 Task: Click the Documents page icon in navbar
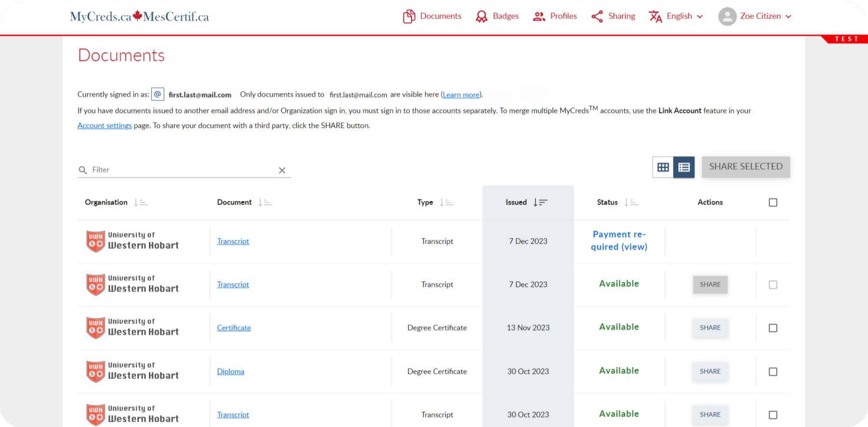pyautogui.click(x=409, y=16)
